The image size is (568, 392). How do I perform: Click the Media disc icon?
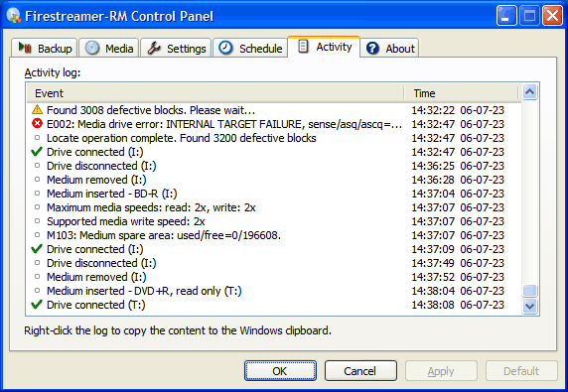pos(92,48)
